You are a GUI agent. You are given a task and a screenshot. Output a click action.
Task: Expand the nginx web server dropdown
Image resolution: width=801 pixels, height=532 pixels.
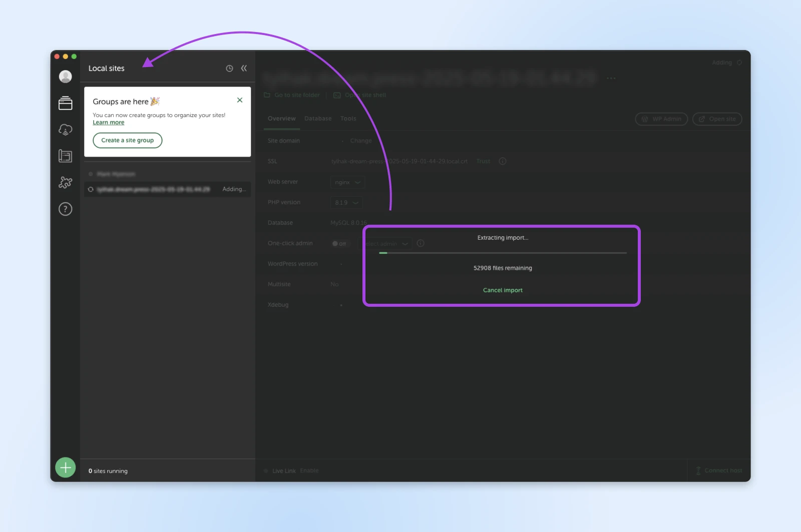347,183
